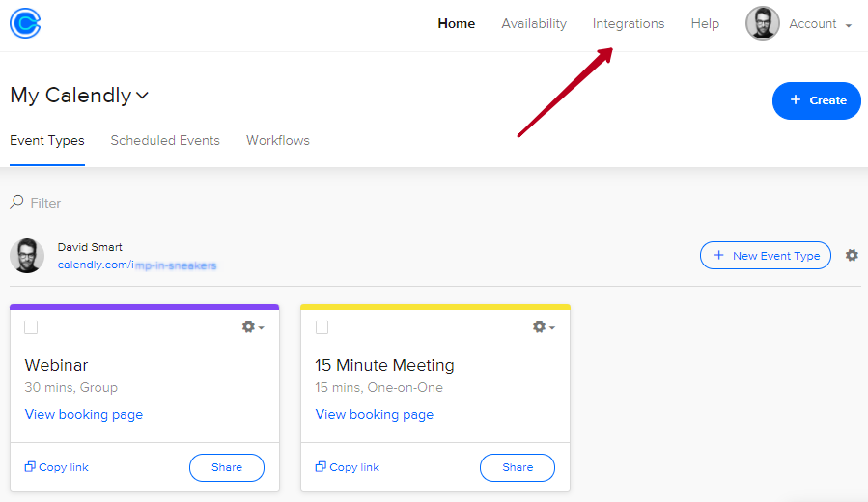Click the Filter search magnifier icon

click(x=16, y=202)
